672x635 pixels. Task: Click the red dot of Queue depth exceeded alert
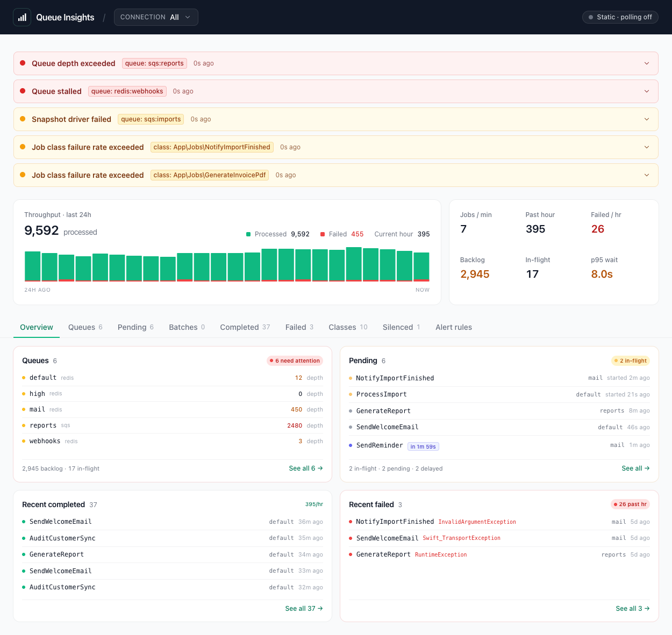[x=23, y=63]
